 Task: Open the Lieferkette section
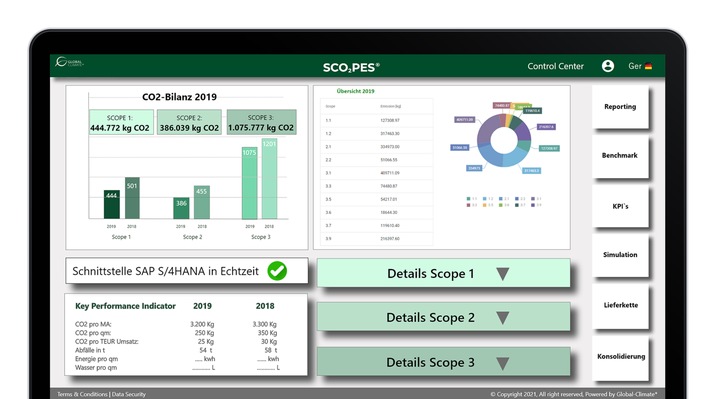click(620, 305)
